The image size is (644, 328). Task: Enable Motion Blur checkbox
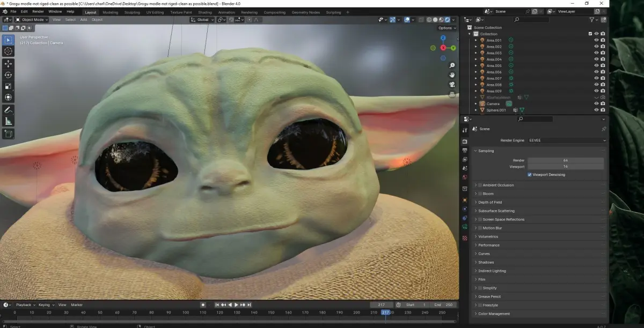click(480, 228)
